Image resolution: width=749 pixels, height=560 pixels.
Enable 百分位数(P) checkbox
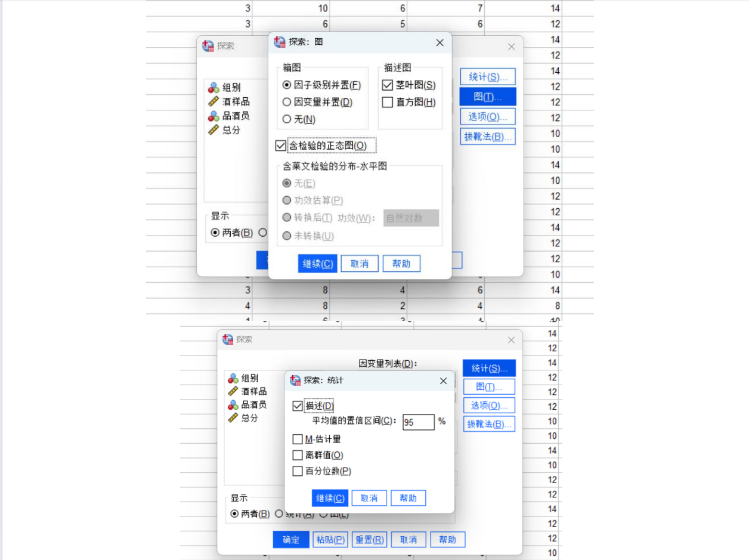(x=298, y=471)
